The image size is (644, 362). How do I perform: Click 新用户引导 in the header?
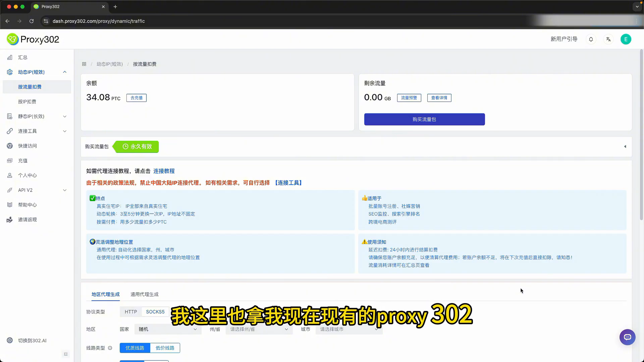point(564,39)
